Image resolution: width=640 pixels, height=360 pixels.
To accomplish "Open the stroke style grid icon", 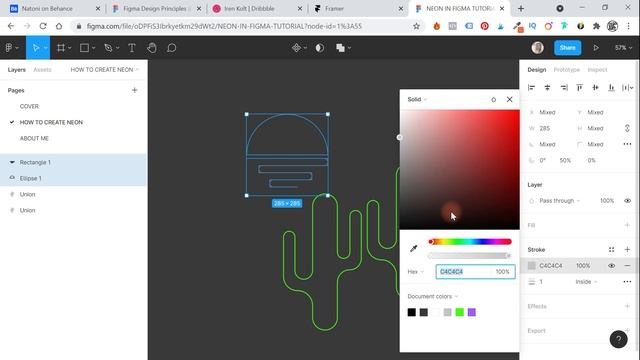I will 611,249.
